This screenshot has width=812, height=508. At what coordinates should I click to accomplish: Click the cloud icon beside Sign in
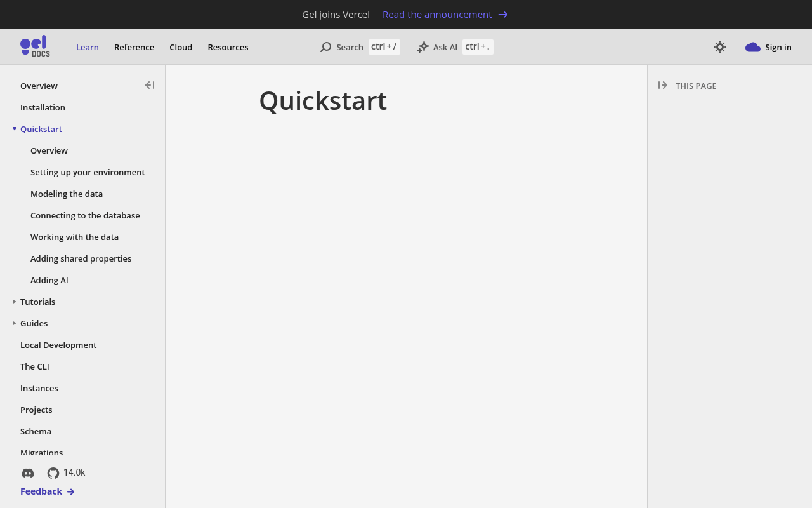(753, 47)
